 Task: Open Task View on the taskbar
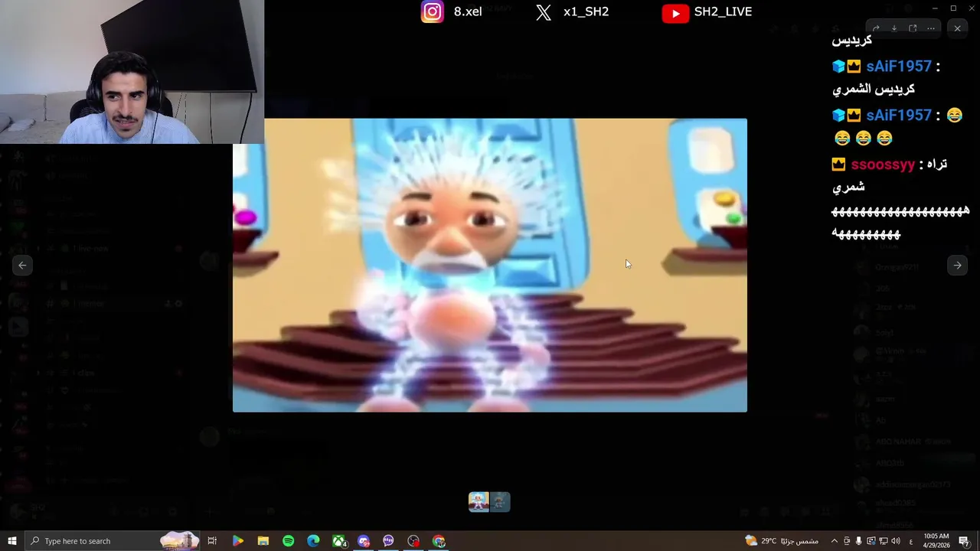click(x=212, y=541)
